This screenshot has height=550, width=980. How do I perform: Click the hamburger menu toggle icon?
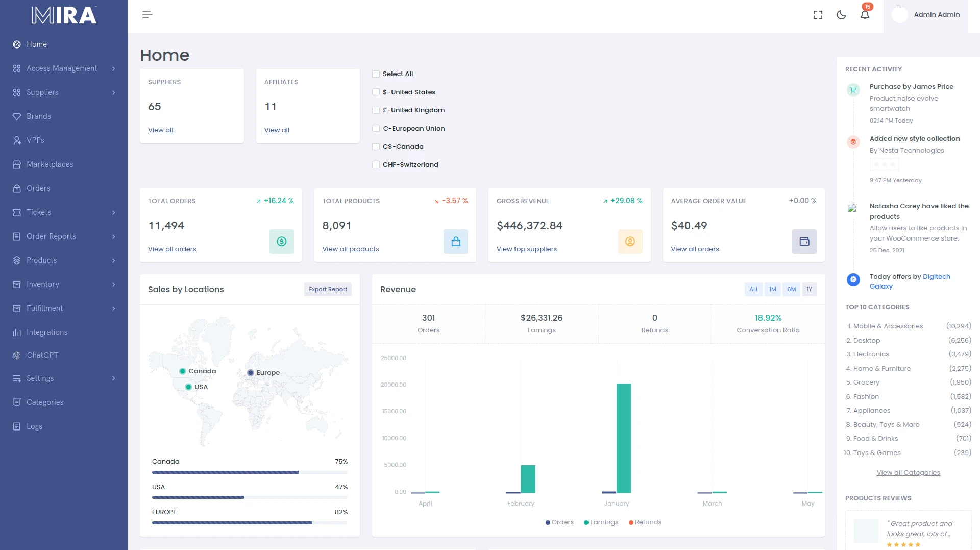(x=147, y=15)
